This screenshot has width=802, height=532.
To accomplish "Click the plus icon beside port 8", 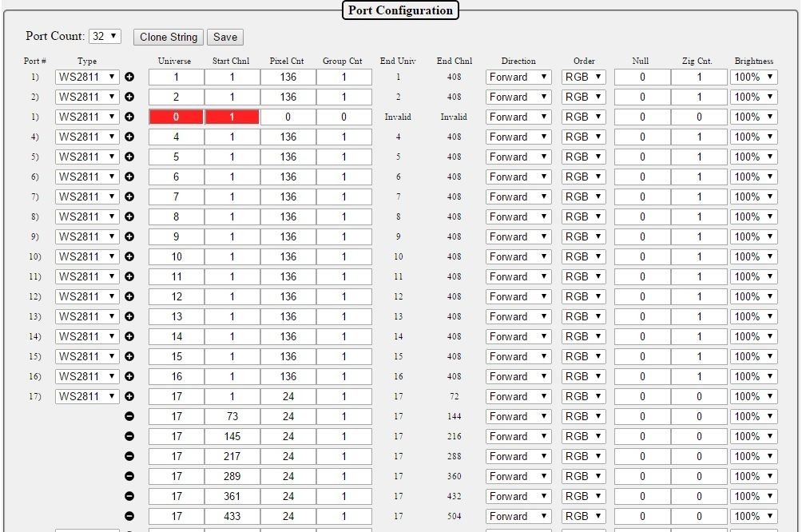I will (x=129, y=216).
